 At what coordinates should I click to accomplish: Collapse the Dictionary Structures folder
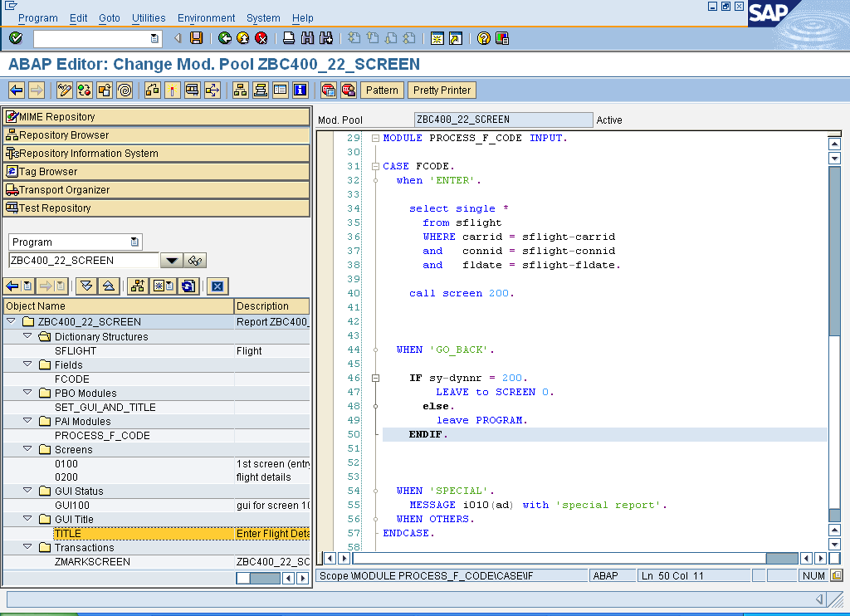point(27,335)
